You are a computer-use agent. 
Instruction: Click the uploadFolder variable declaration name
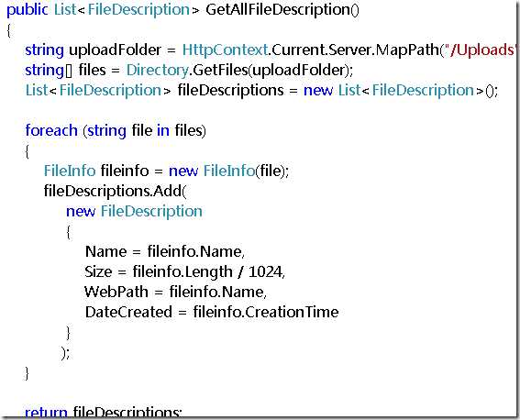tap(115, 50)
